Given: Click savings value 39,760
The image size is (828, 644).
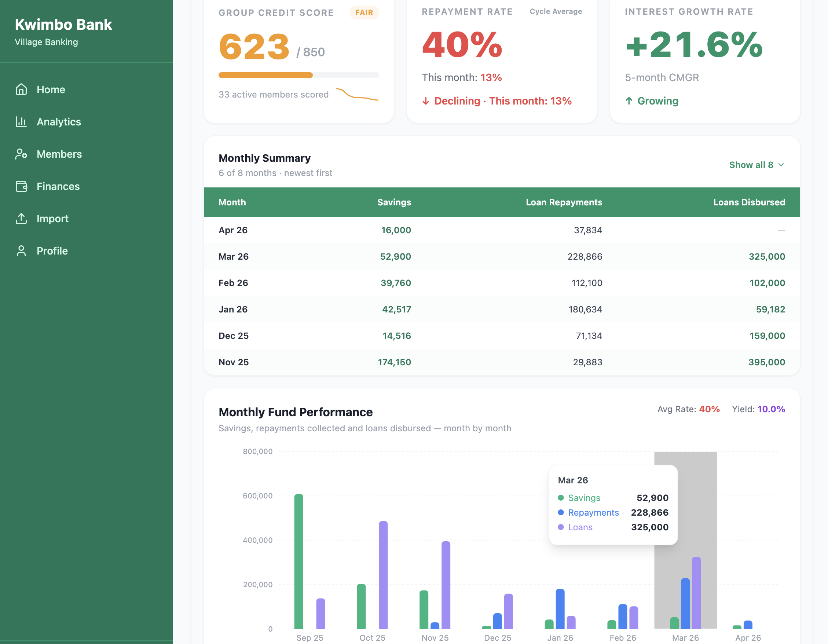Looking at the screenshot, I should (396, 283).
